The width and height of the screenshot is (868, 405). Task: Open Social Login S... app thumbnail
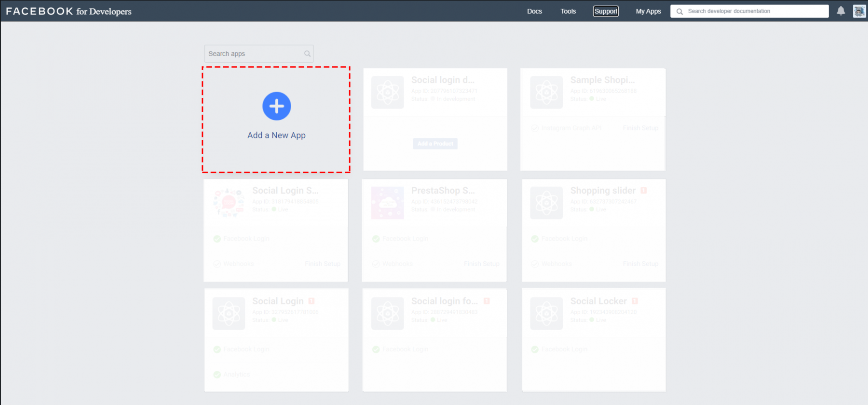(229, 203)
